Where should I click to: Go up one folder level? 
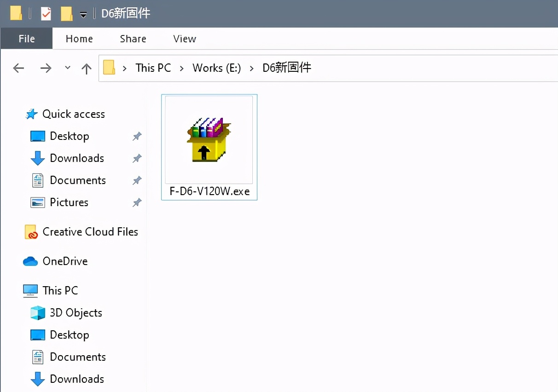click(x=86, y=69)
